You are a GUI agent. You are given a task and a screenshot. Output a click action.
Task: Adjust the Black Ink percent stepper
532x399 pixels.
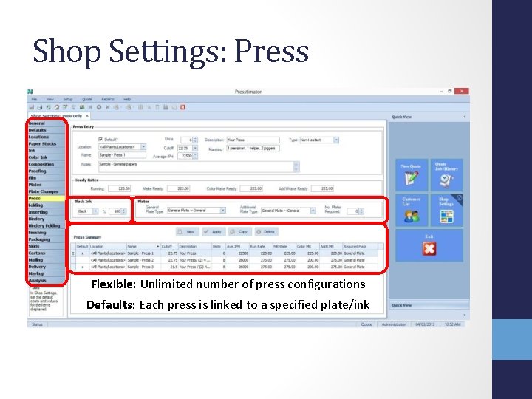pos(124,211)
